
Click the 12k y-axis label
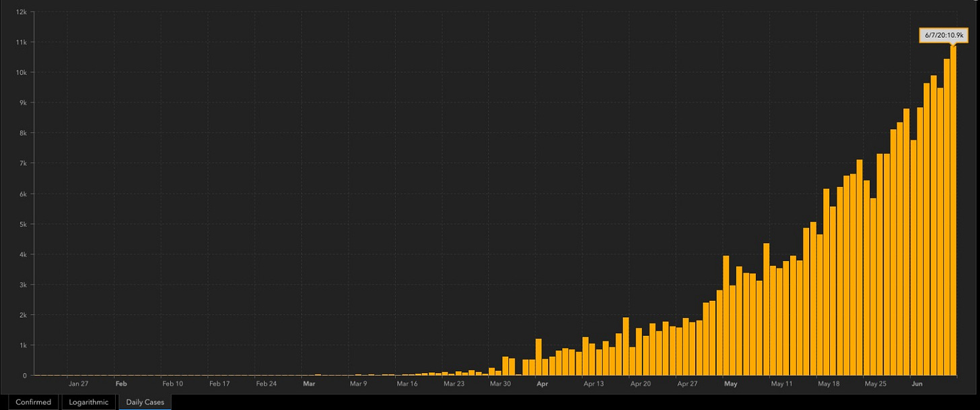coord(22,11)
